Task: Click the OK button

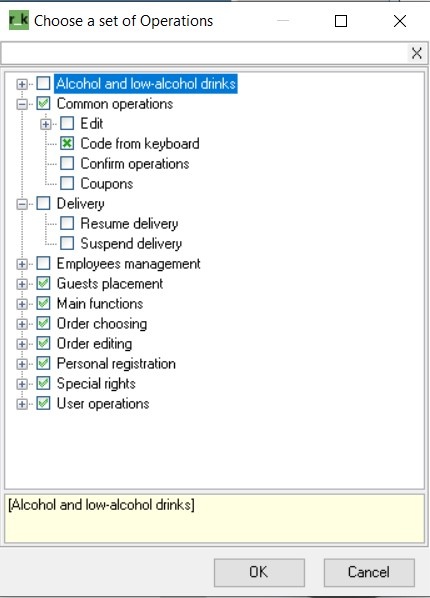Action: tap(259, 572)
